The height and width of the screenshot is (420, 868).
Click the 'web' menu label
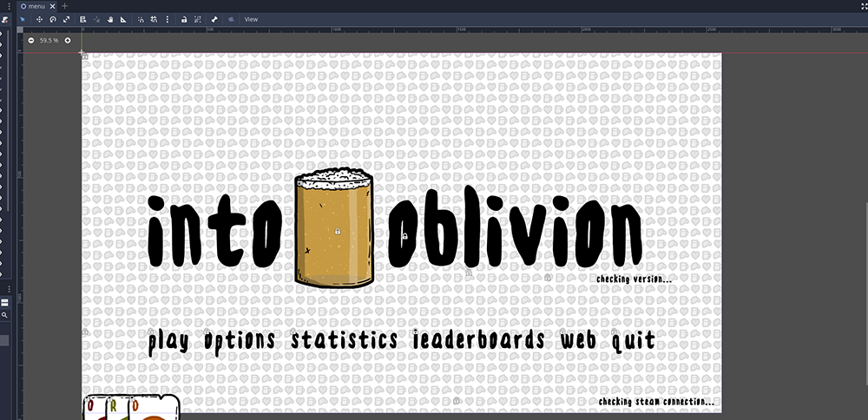tap(578, 340)
